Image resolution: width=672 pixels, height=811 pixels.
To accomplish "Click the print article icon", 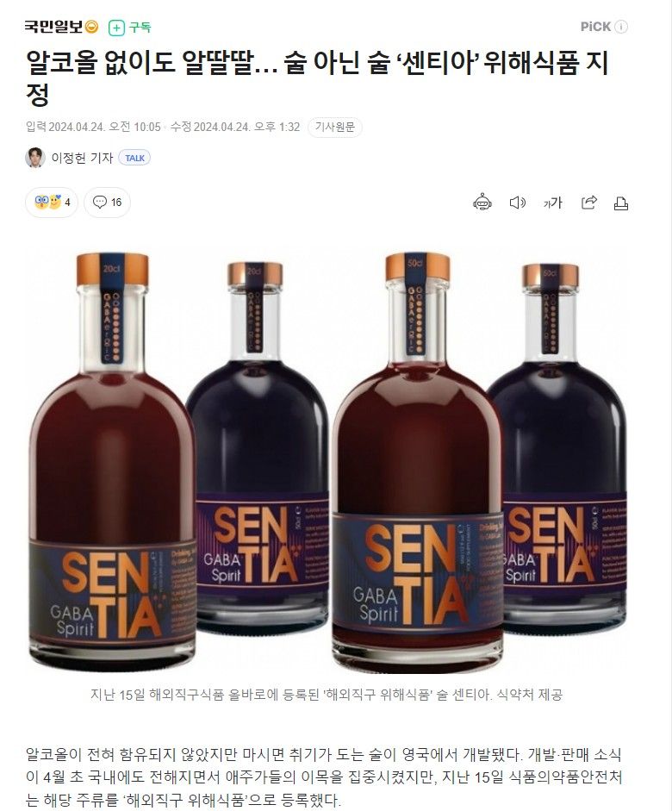I will click(x=621, y=203).
